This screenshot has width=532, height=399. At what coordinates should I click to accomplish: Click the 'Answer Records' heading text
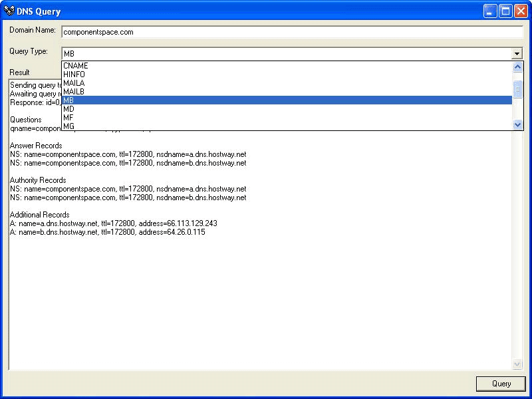click(x=36, y=146)
